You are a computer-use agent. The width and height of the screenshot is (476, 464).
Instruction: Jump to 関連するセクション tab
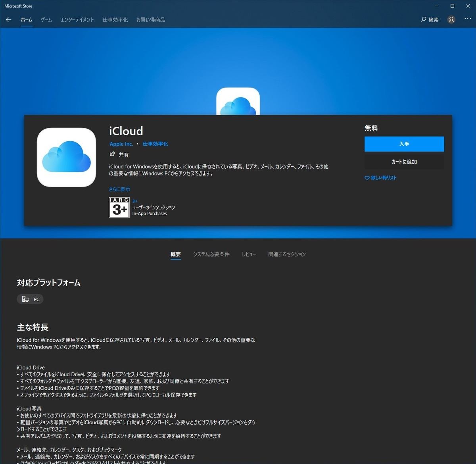(287, 254)
